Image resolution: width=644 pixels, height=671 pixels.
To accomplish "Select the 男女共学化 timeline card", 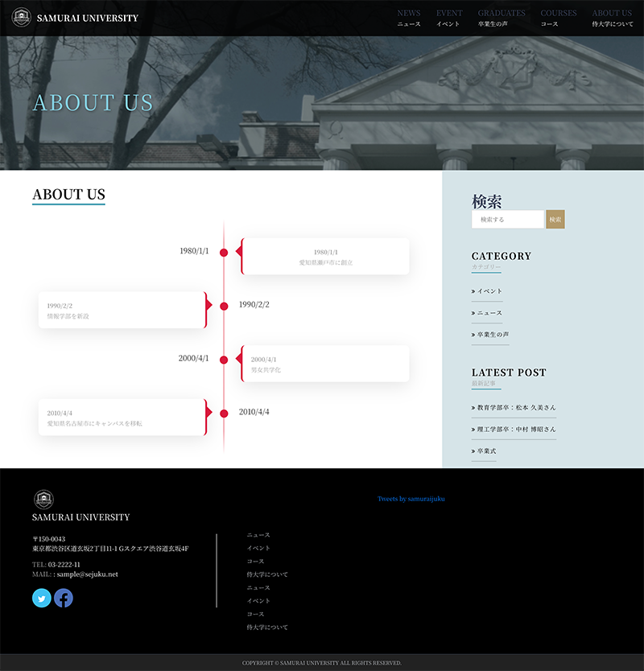I will point(325,364).
